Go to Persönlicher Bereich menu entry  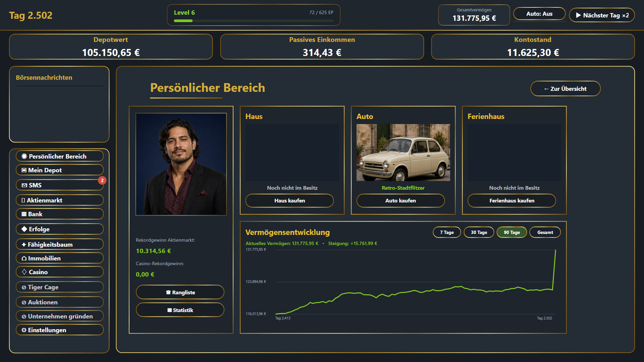pos(60,156)
